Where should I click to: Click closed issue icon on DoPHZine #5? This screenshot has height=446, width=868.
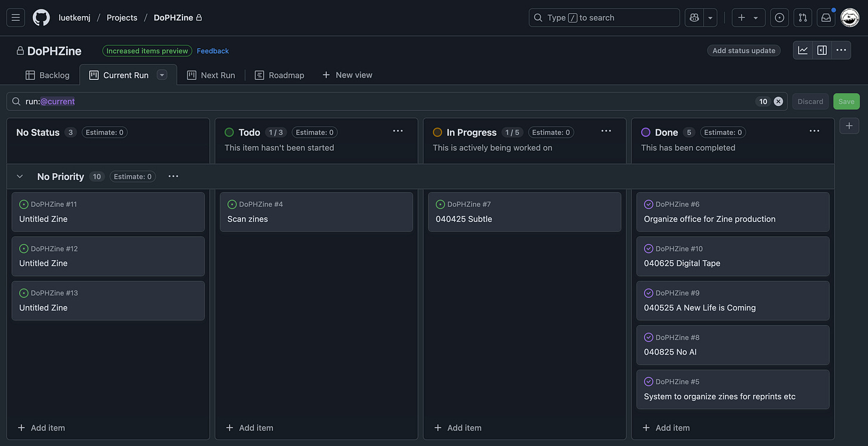[x=649, y=382]
